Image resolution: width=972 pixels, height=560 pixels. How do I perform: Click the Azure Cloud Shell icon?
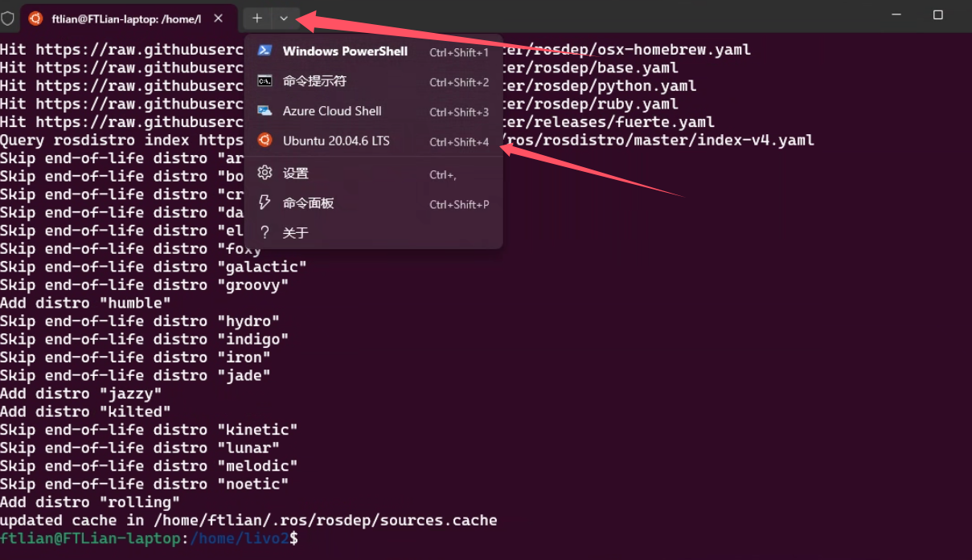265,111
